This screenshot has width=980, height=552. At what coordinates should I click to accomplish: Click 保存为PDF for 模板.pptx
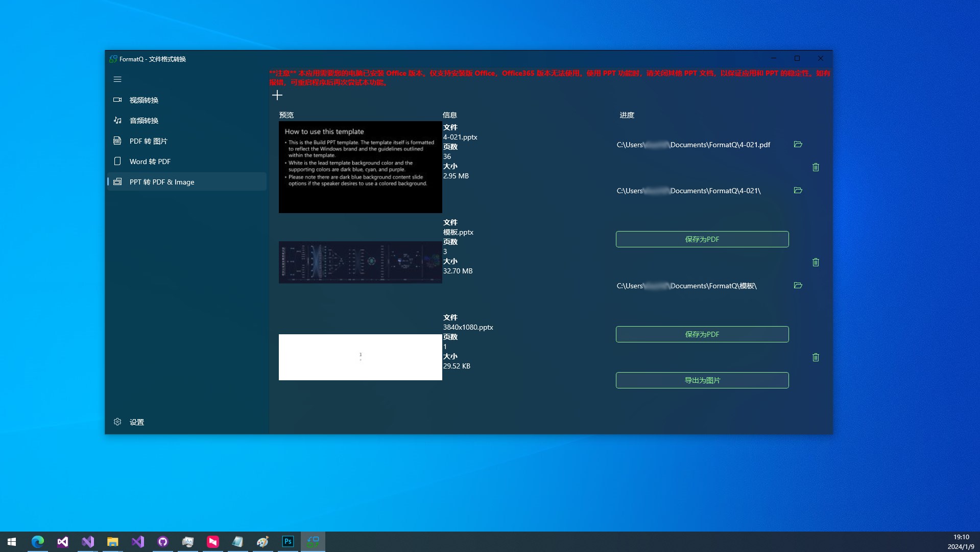click(x=702, y=239)
